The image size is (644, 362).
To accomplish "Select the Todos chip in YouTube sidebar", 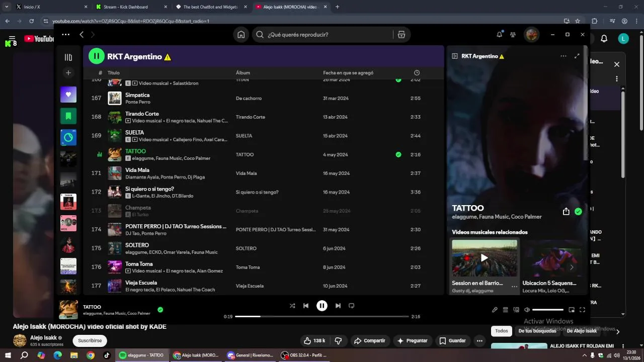I will click(501, 331).
